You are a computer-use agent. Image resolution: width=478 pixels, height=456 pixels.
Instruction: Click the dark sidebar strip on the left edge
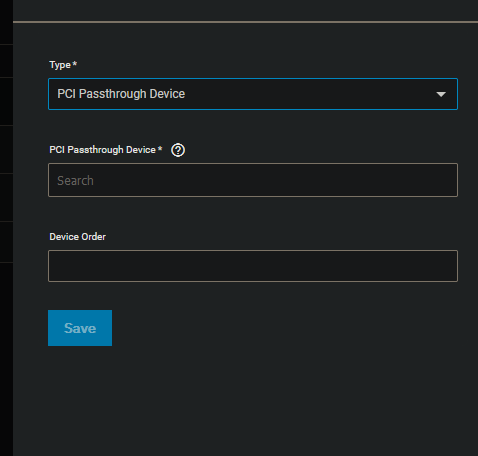tap(6, 228)
